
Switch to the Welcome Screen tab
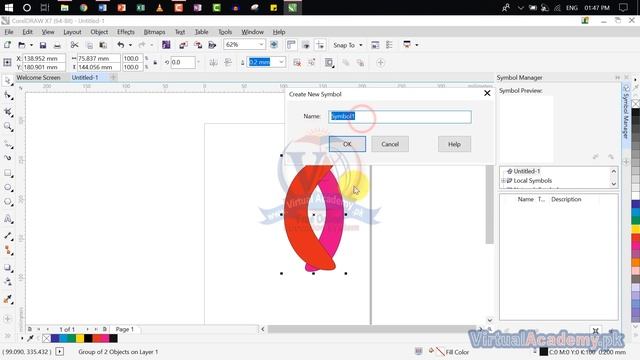click(x=38, y=77)
